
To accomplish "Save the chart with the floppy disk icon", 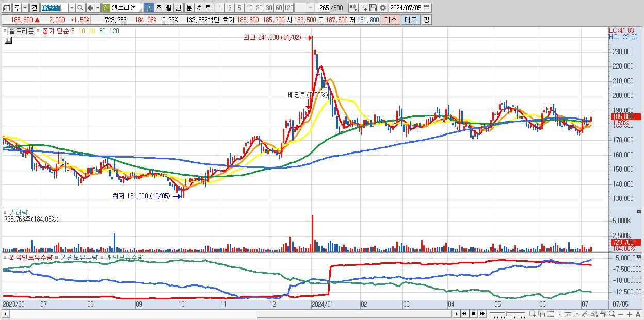I will pyautogui.click(x=374, y=8).
